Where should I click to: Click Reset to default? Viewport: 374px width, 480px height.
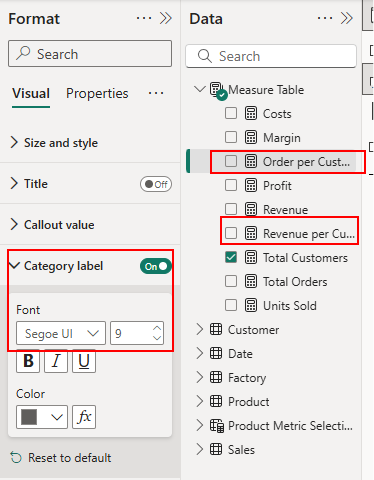tap(61, 458)
